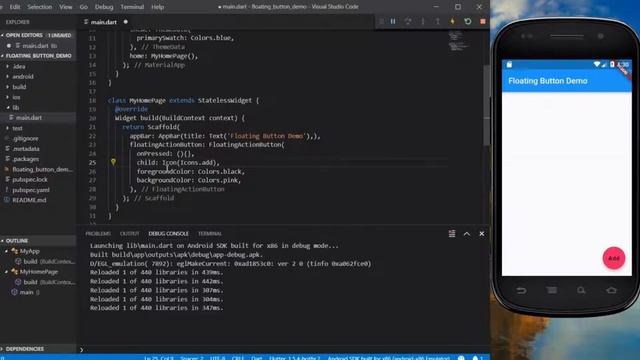Click the lightbulb quick fix on line 25
640x360 pixels.
pyautogui.click(x=113, y=162)
